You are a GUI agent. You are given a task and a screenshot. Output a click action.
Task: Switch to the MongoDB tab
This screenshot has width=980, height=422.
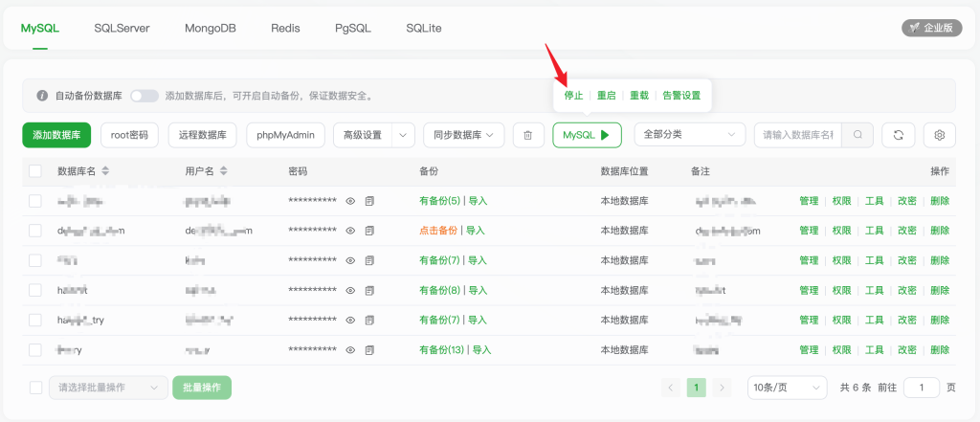pyautogui.click(x=211, y=28)
